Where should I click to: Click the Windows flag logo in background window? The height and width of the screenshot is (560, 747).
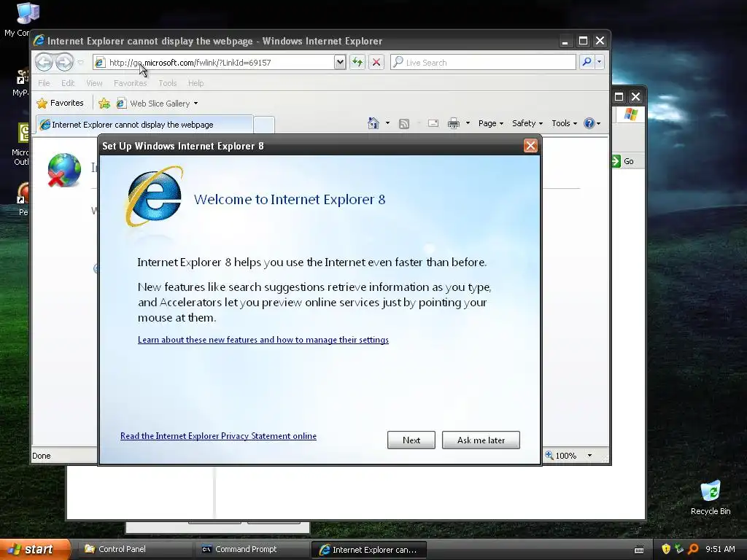point(630,114)
